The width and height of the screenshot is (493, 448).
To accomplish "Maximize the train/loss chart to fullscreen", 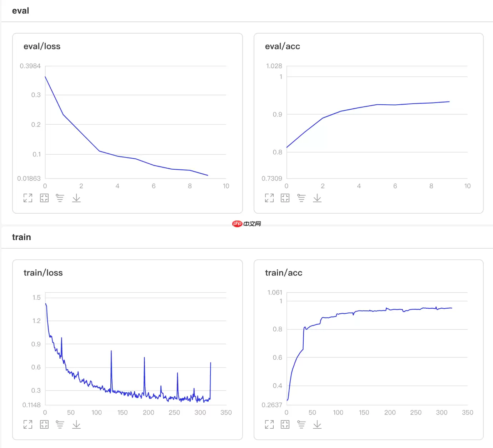I will (x=28, y=424).
